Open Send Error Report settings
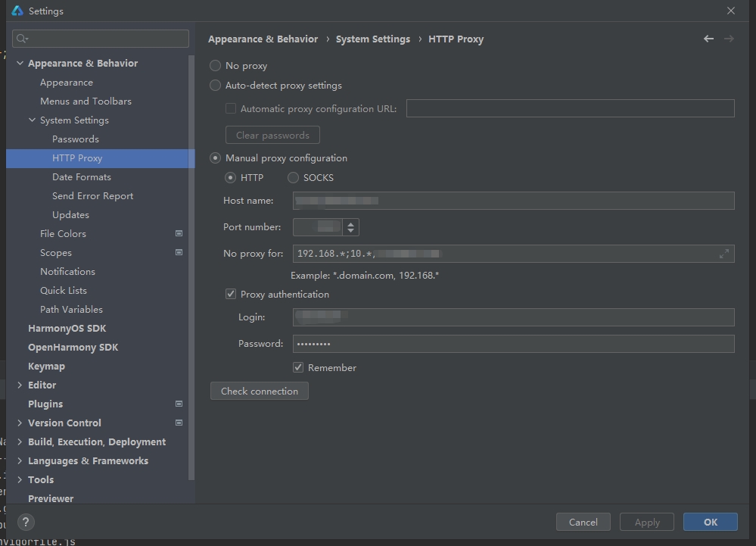 [x=92, y=196]
